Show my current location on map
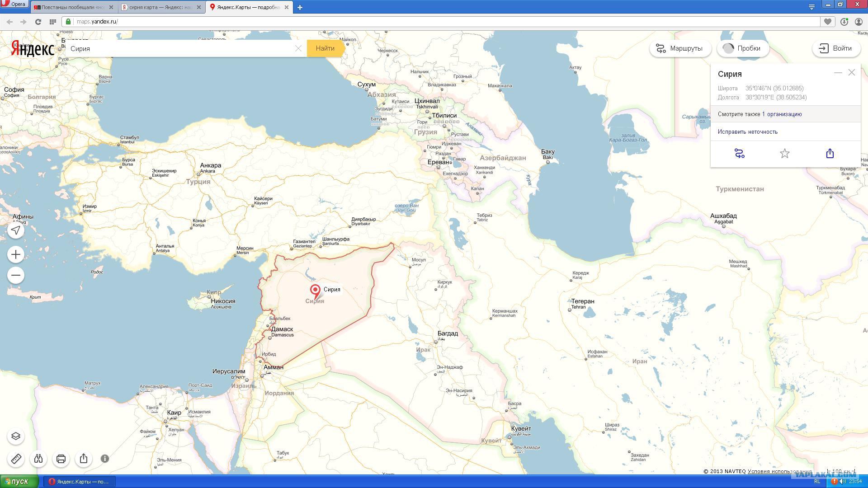This screenshot has width=868, height=488. point(16,230)
